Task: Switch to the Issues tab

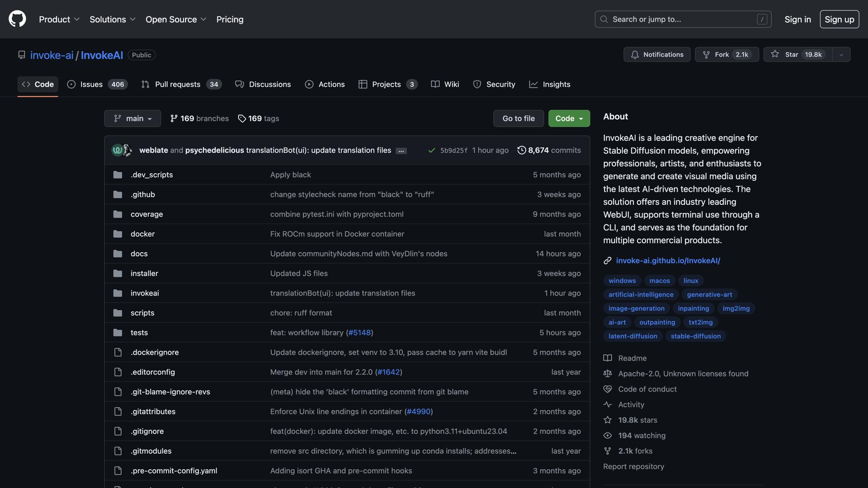Action: click(x=97, y=84)
